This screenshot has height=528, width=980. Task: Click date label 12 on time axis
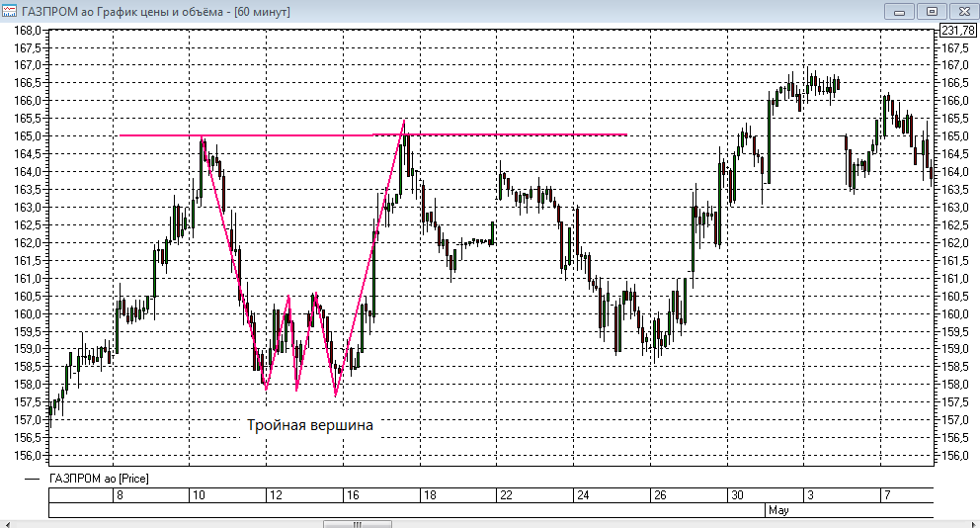click(x=276, y=494)
